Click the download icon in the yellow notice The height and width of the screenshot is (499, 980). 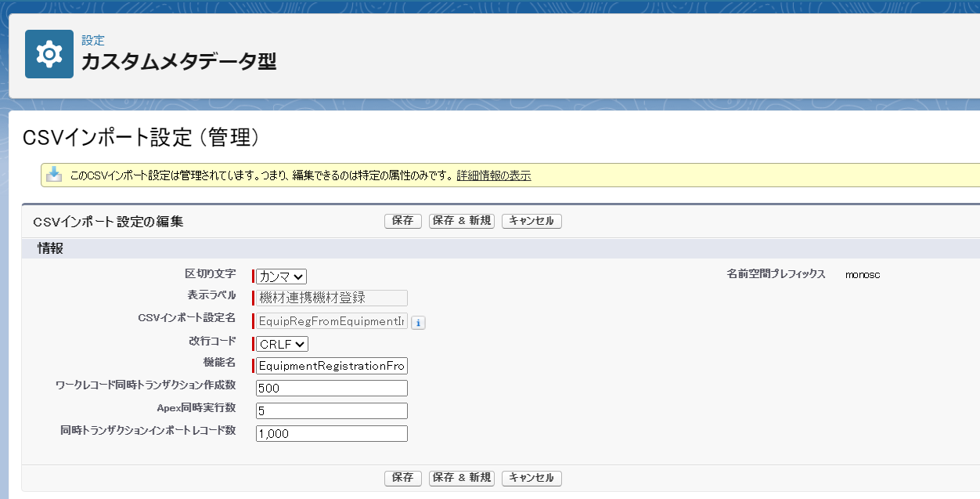[54, 175]
